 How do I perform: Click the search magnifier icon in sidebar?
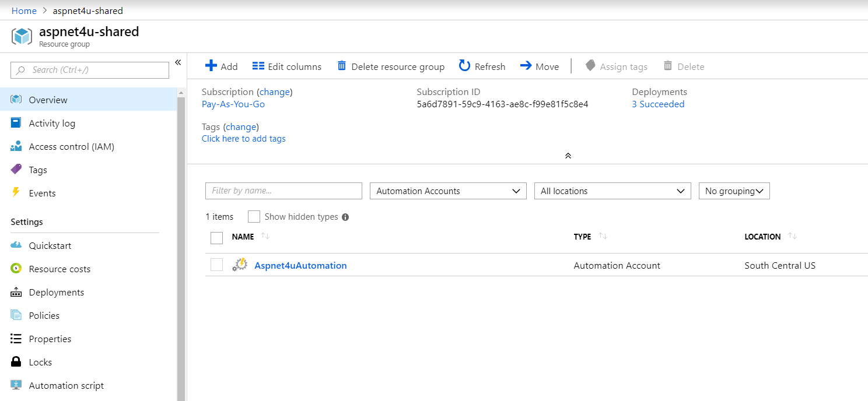[x=21, y=70]
